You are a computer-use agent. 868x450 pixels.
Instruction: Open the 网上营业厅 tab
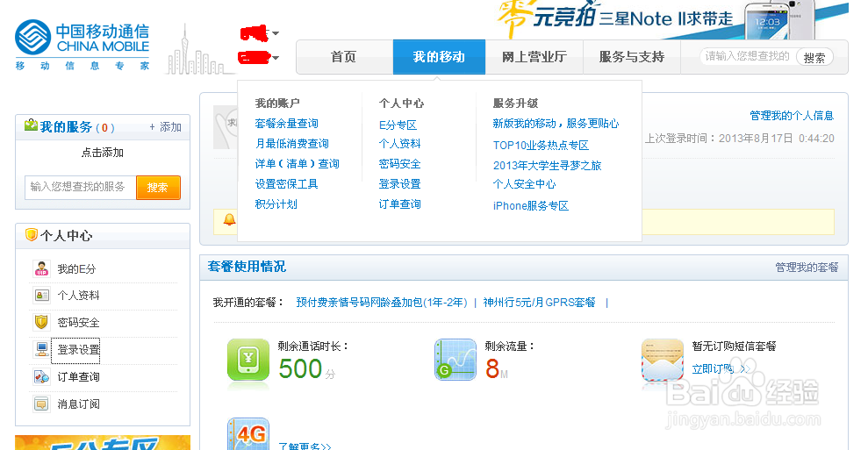534,57
